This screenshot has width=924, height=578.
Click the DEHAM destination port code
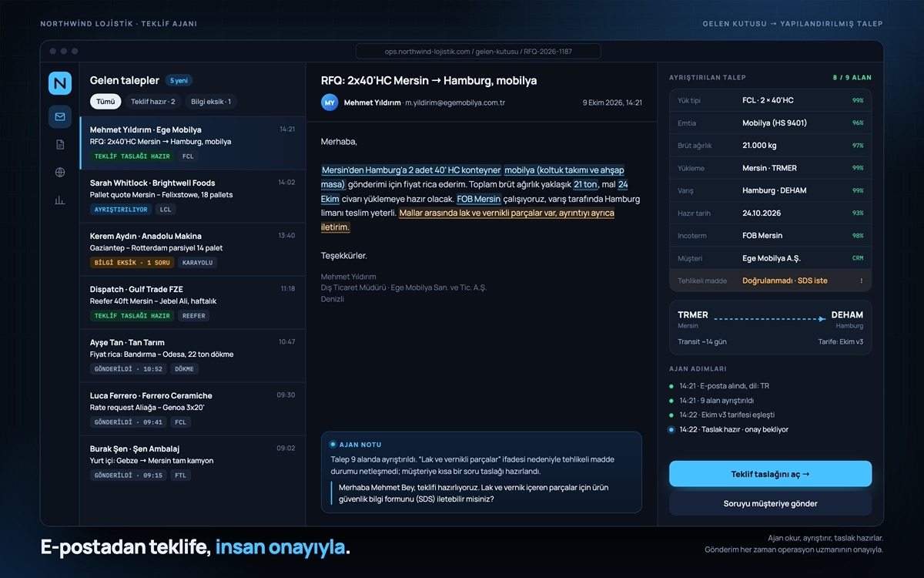[847, 314]
